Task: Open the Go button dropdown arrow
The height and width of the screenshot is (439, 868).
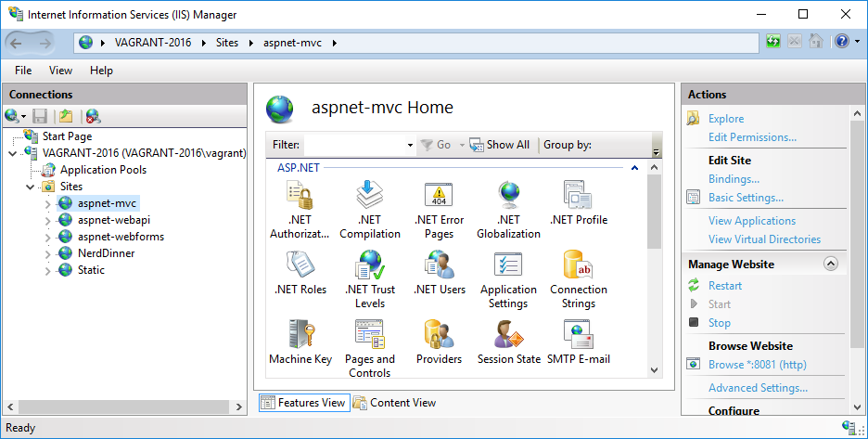Action: 462,145
